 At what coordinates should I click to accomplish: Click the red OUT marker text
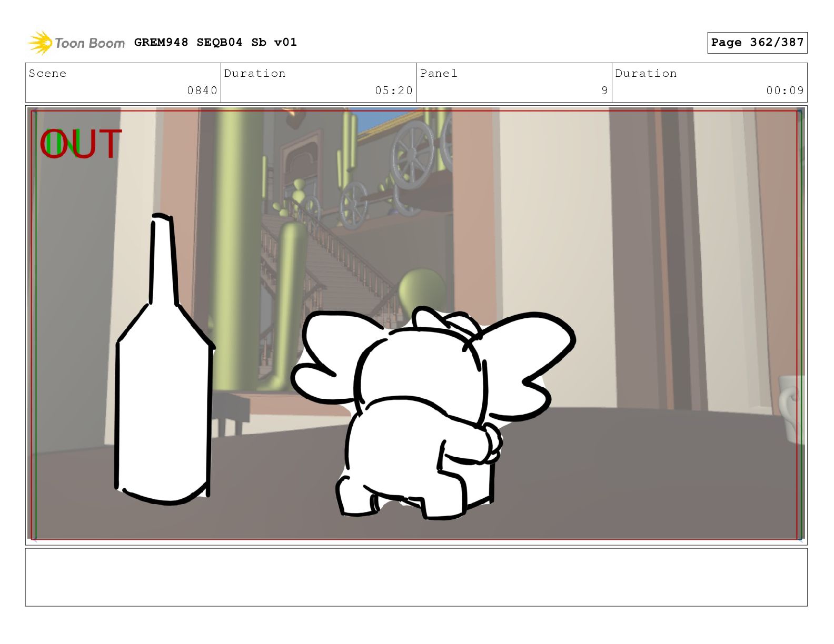(81, 144)
